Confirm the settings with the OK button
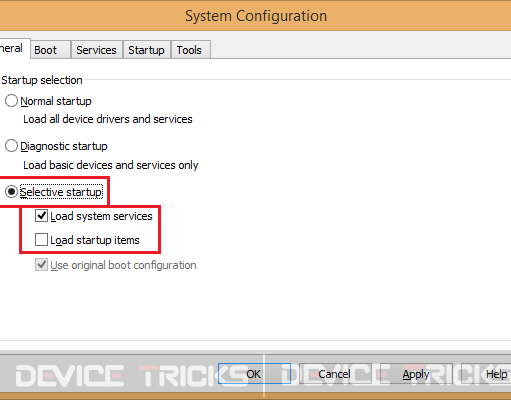The height and width of the screenshot is (400, 511). (254, 374)
